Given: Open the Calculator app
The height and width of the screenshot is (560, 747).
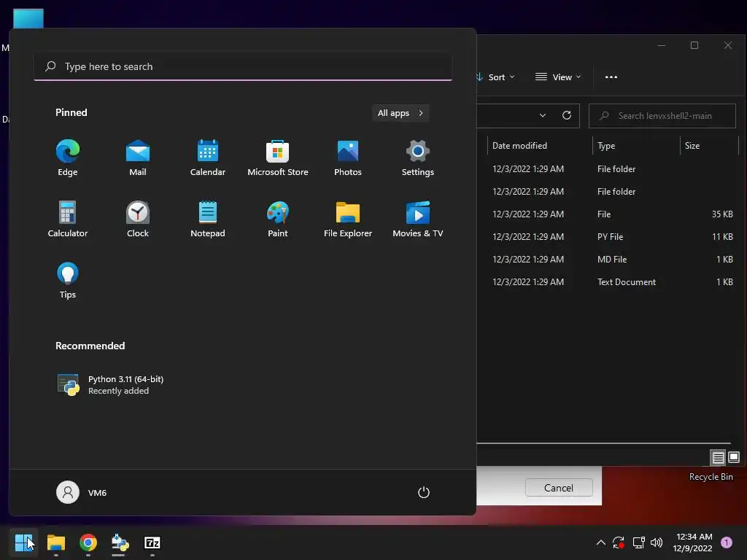Looking at the screenshot, I should click(x=68, y=219).
